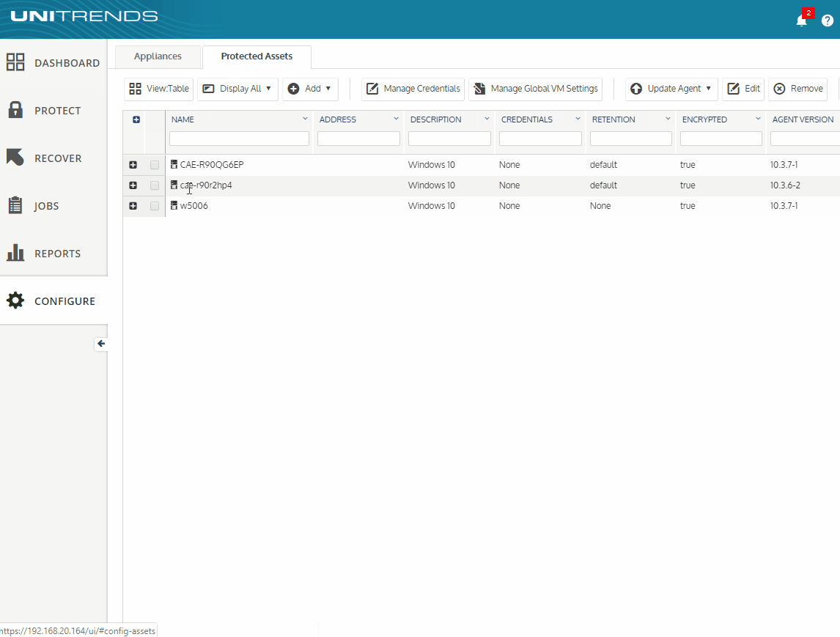Click the help question mark icon
Image resolution: width=840 pixels, height=637 pixels.
827,21
